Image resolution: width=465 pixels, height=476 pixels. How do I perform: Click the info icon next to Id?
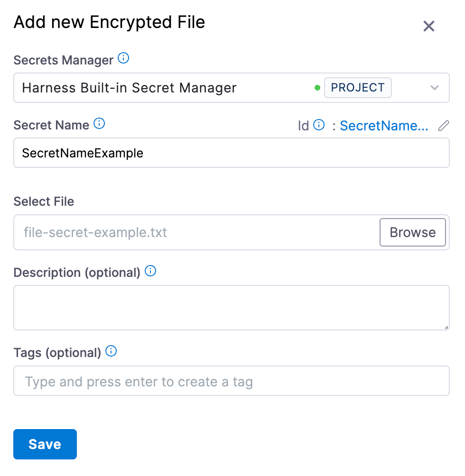(319, 125)
